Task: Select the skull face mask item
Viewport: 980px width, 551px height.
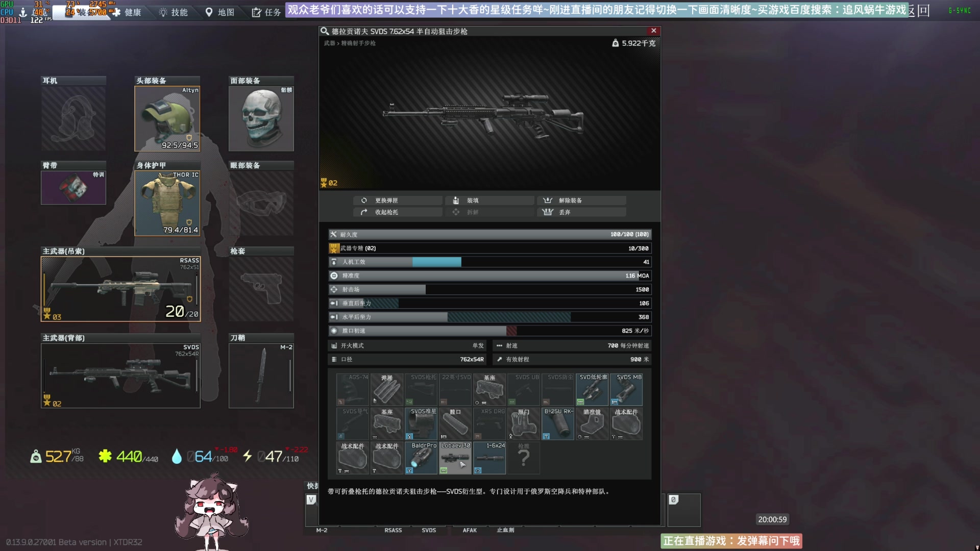Action: click(261, 118)
